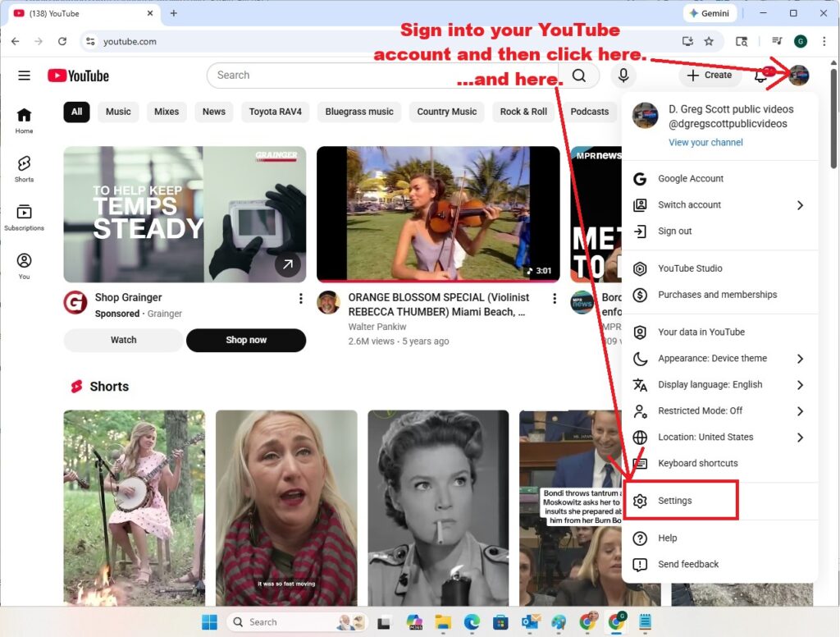Open the guide hamburger menu

pyautogui.click(x=24, y=75)
